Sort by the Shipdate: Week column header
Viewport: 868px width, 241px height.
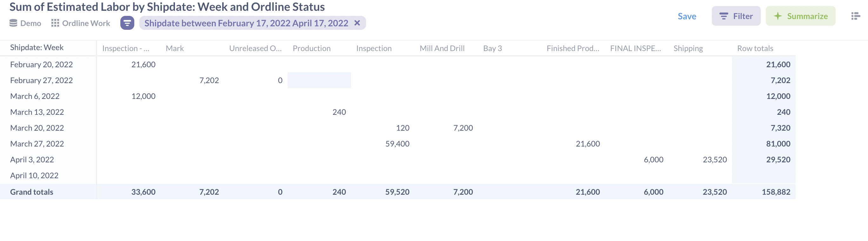[37, 48]
